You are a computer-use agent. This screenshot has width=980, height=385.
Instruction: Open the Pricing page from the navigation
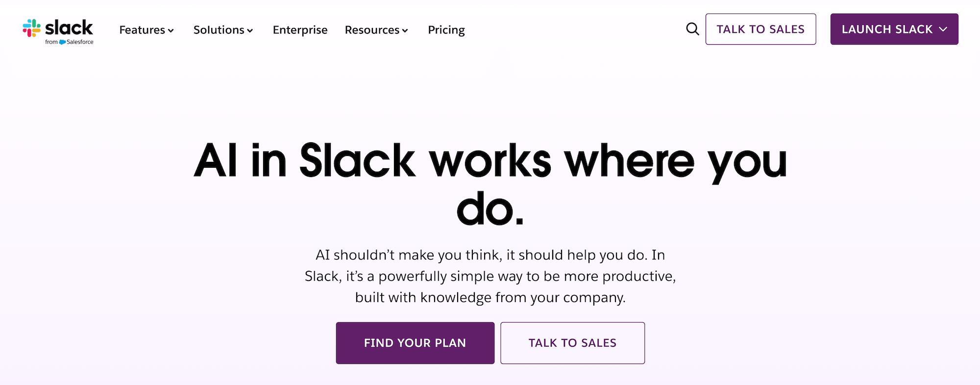coord(446,30)
